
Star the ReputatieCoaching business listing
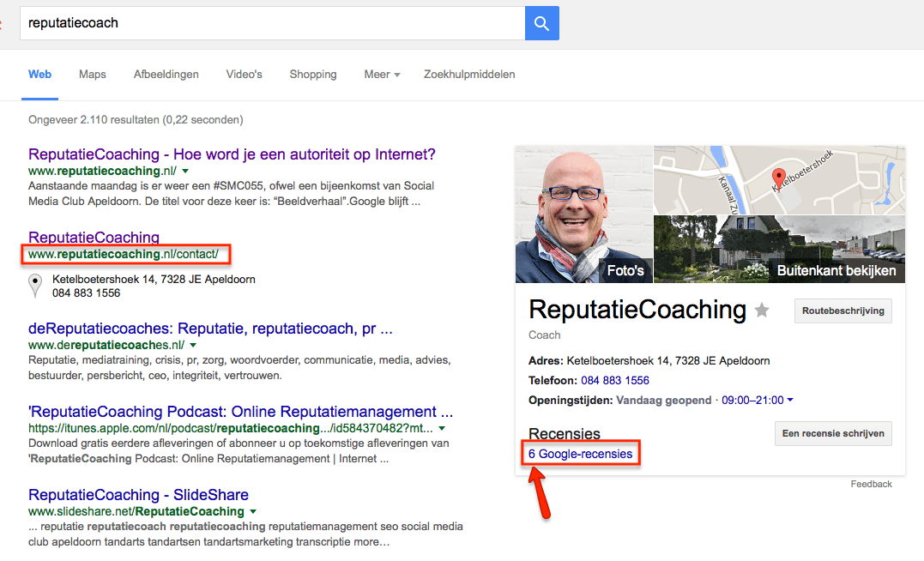762,311
